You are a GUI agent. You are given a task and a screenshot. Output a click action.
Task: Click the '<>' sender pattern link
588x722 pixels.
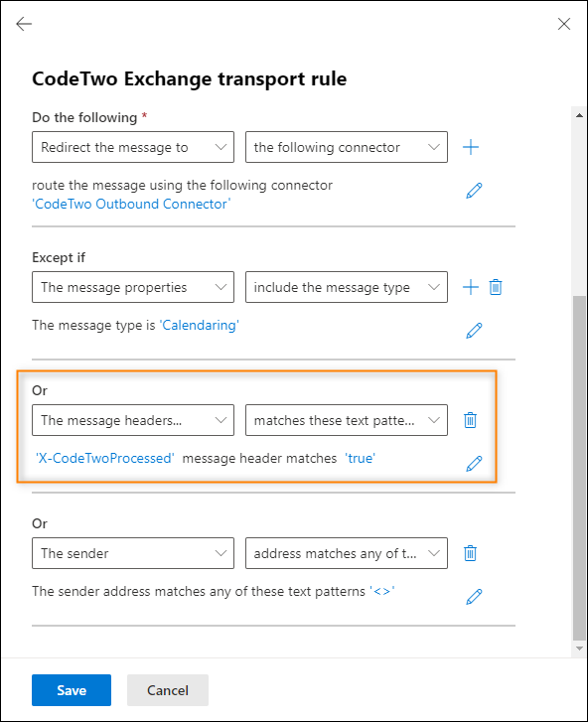(x=382, y=591)
